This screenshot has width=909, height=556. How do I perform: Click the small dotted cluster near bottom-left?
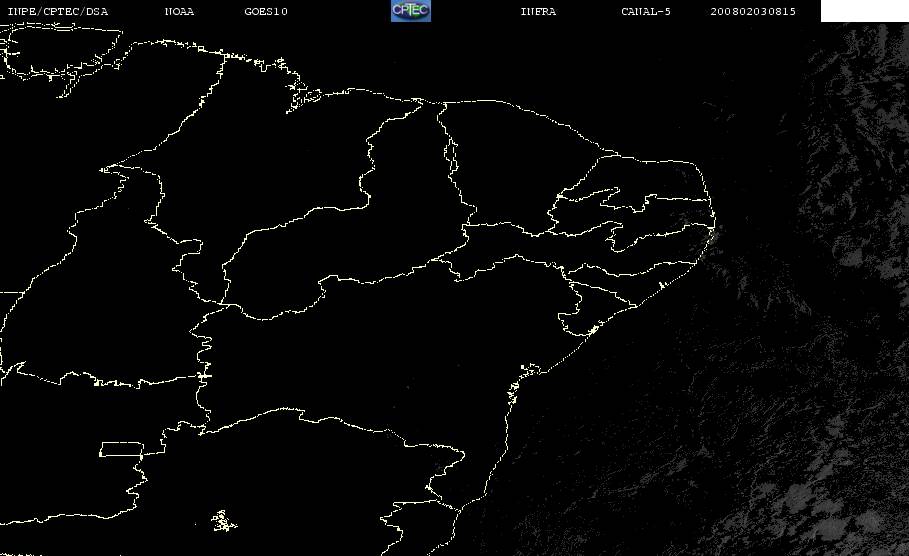pyautogui.click(x=223, y=521)
